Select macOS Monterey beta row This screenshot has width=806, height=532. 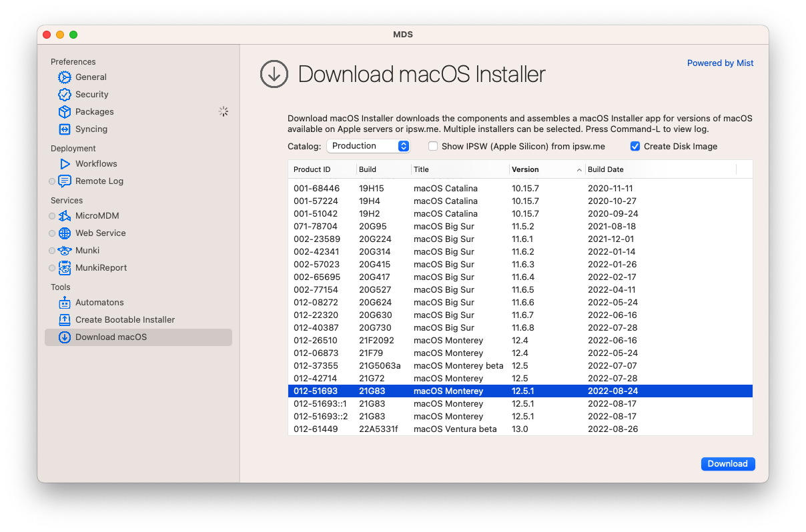[x=520, y=366]
